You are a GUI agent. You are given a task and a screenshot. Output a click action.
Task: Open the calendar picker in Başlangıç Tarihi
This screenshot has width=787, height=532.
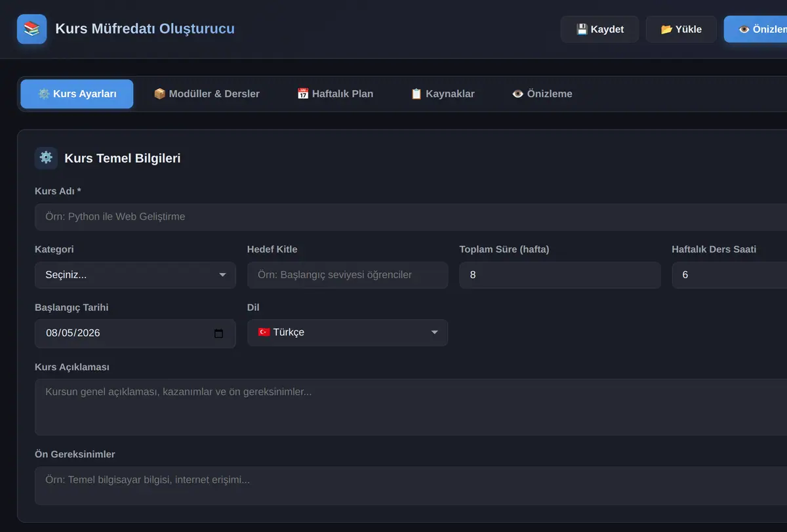[219, 333]
